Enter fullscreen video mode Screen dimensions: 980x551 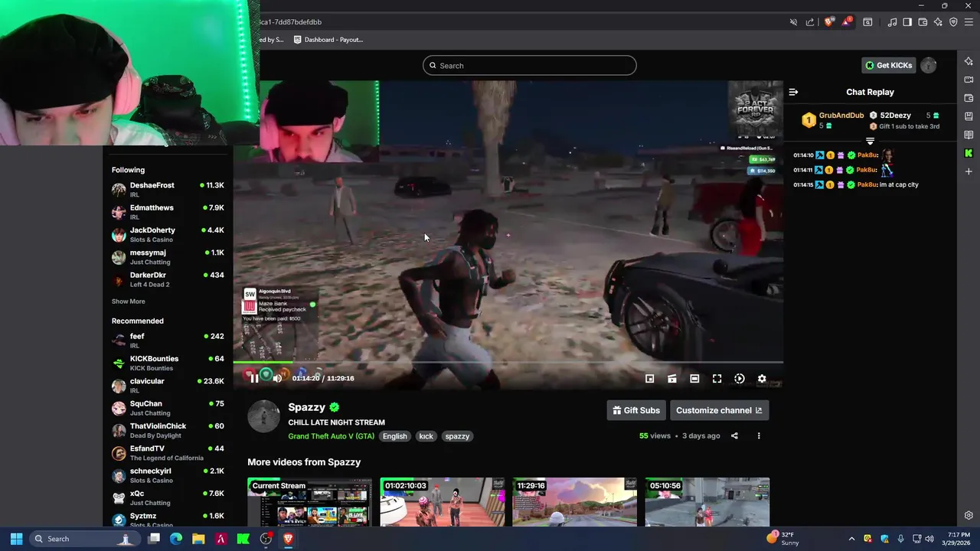tap(717, 379)
